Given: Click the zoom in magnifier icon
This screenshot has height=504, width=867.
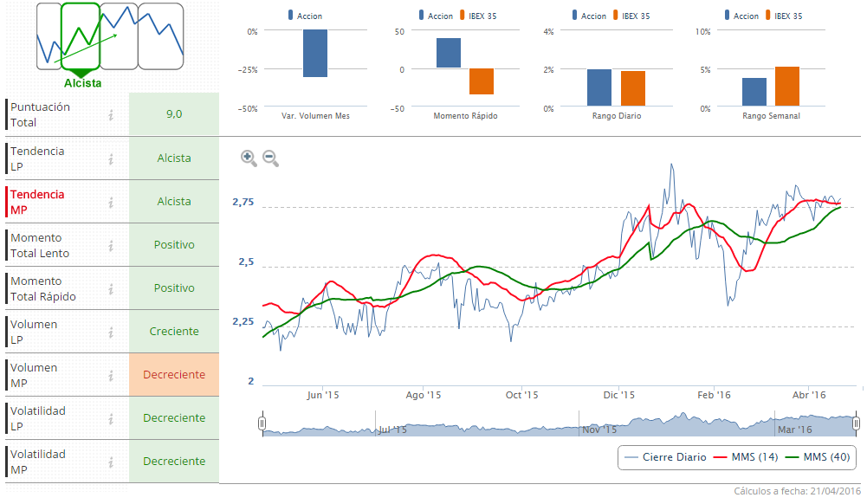Looking at the screenshot, I should click(249, 158).
